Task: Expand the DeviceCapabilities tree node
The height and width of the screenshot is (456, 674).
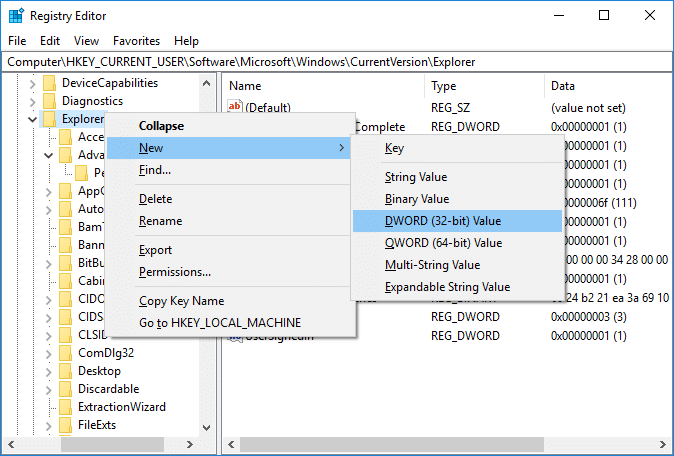Action: [33, 83]
